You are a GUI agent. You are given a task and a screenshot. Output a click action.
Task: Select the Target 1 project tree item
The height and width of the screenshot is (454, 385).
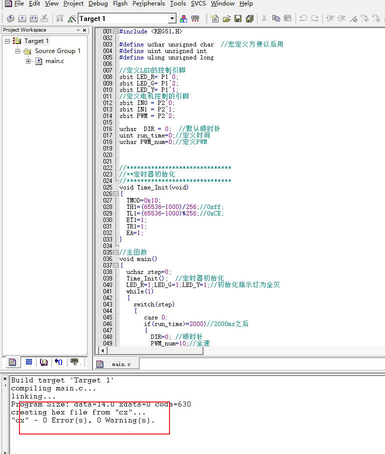(36, 41)
